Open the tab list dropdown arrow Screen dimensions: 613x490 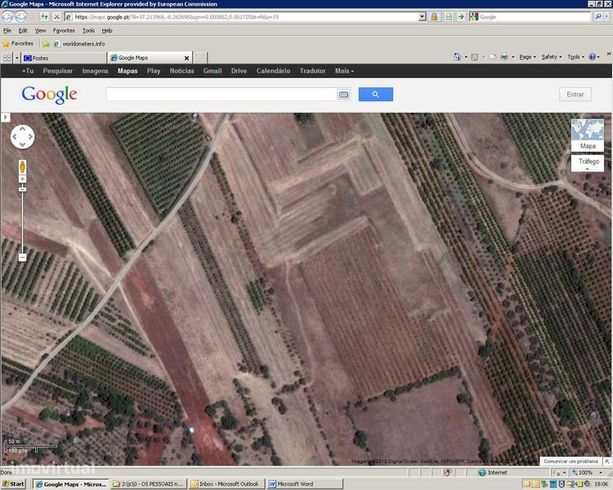pyautogui.click(x=17, y=58)
